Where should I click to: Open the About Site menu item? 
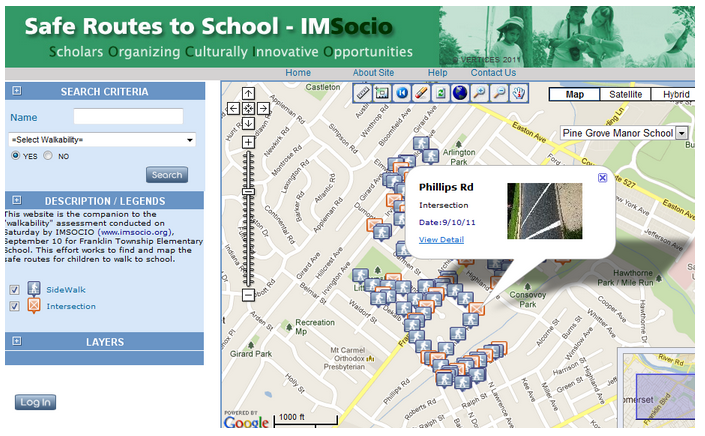tap(373, 73)
